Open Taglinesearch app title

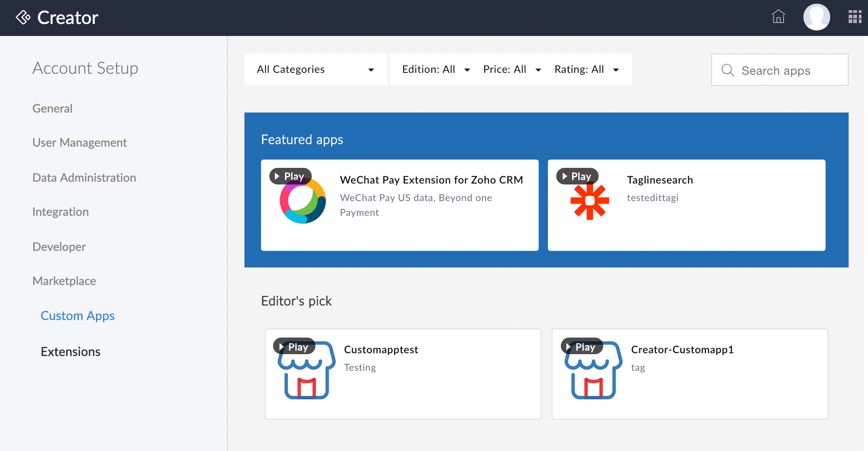[x=660, y=180]
